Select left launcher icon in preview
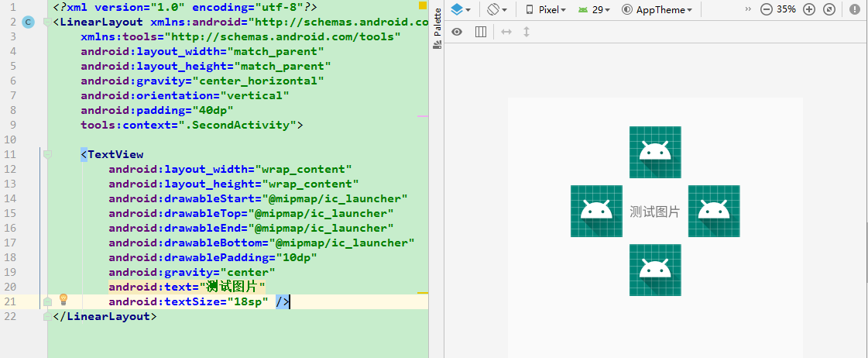Screen dimensions: 868x358 click(x=596, y=211)
